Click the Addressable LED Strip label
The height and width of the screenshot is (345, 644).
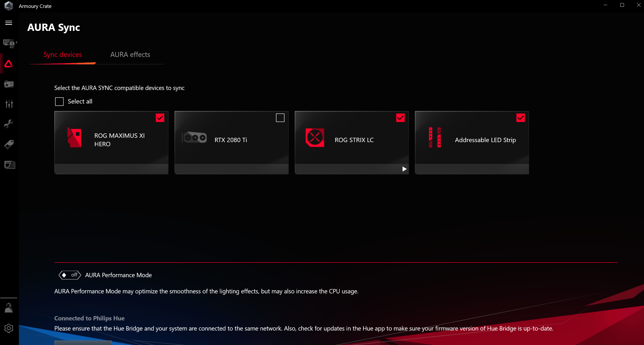pos(485,140)
